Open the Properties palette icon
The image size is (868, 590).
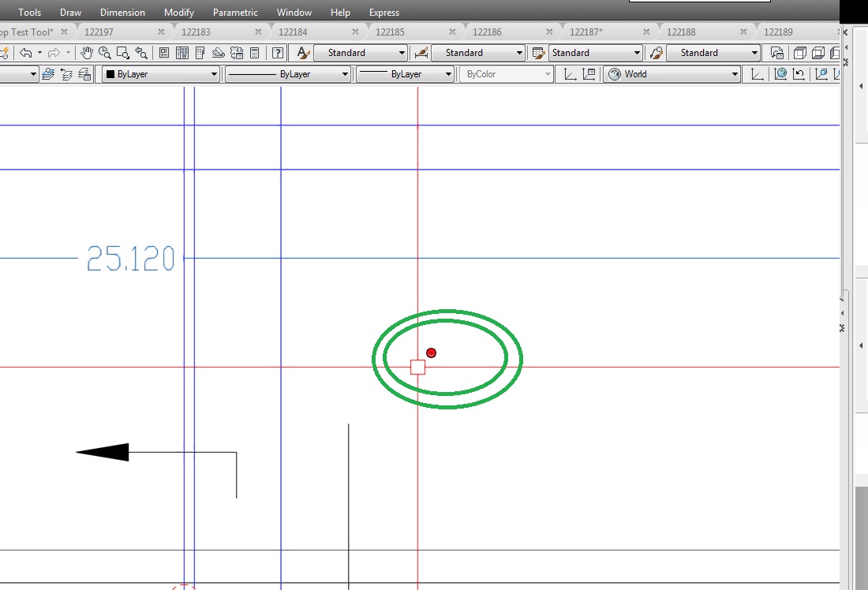pos(164,53)
